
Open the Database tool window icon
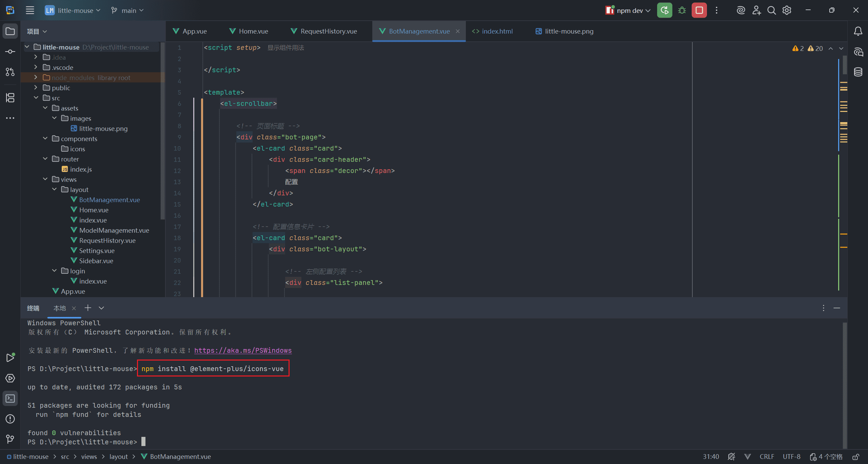858,72
